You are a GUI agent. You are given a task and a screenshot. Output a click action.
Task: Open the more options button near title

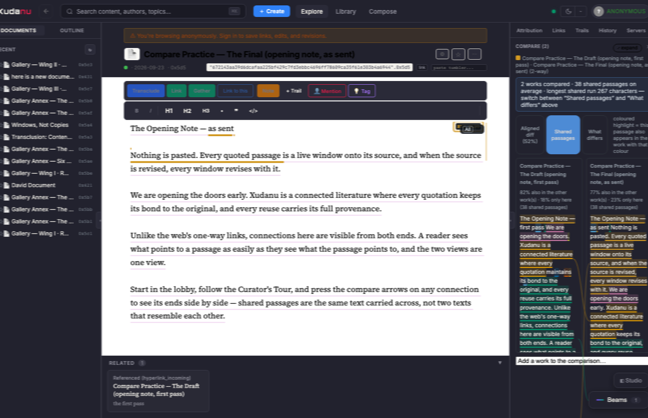[474, 54]
